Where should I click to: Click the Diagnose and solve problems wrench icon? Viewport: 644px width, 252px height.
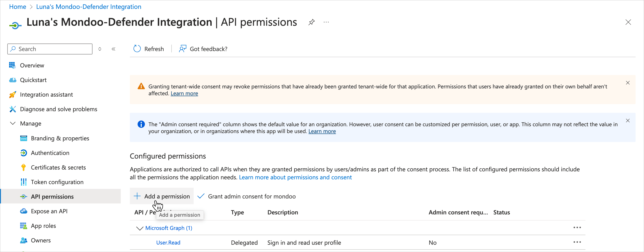[x=13, y=109]
